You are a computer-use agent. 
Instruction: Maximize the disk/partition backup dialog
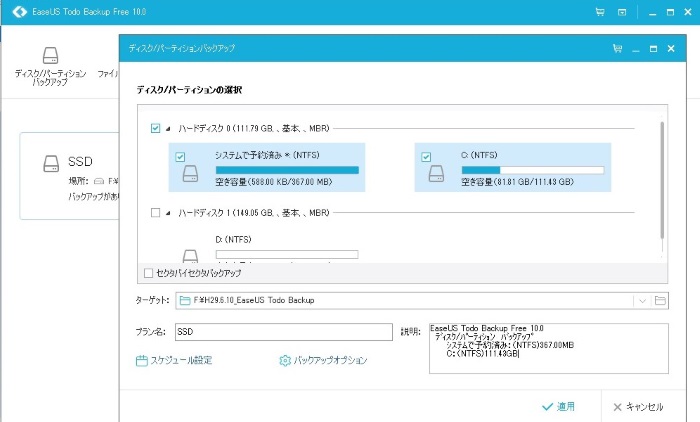[x=653, y=48]
